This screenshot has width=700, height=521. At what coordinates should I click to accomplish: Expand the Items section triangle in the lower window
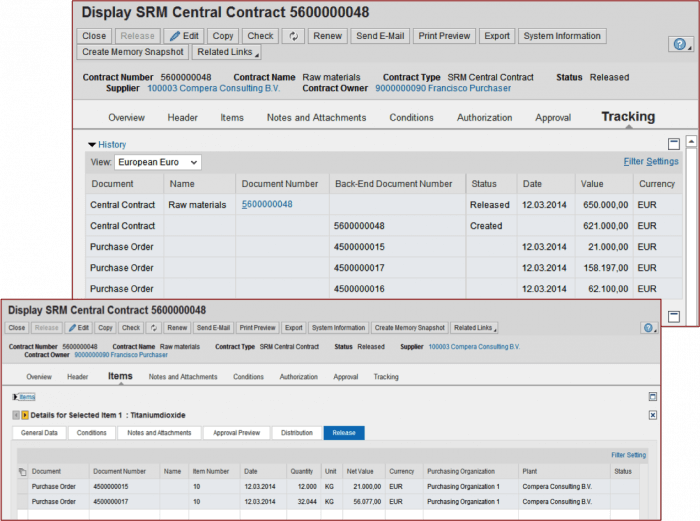pyautogui.click(x=15, y=397)
